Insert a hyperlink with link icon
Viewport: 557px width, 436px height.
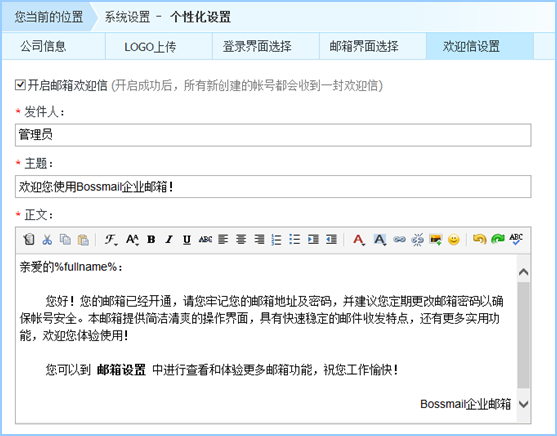tap(399, 239)
